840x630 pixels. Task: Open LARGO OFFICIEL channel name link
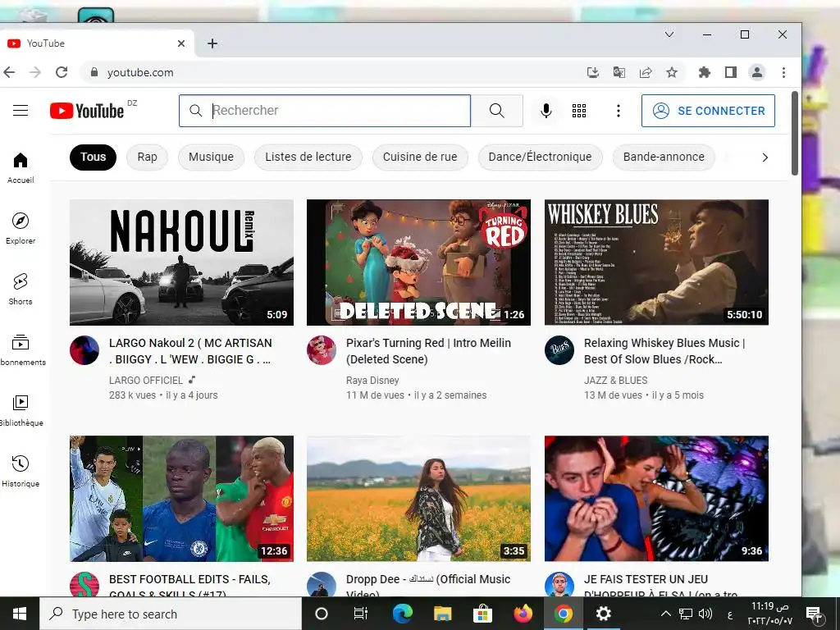pos(146,381)
